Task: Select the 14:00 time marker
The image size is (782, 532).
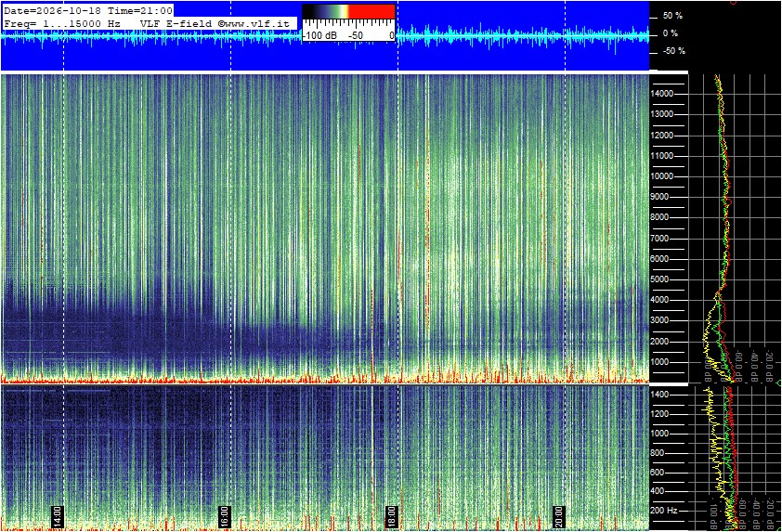Action: coord(58,517)
